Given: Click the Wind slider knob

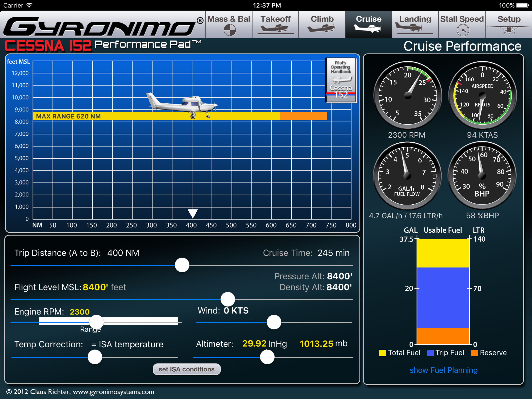Looking at the screenshot, I should coord(274,322).
